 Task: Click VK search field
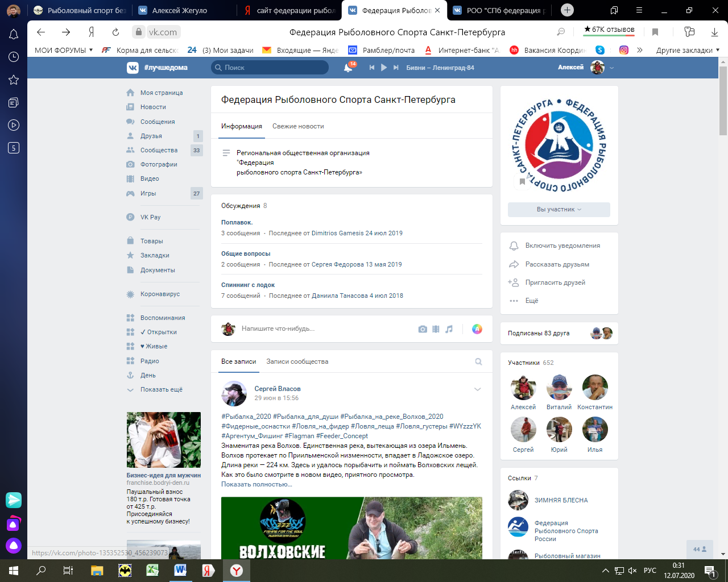coord(270,68)
